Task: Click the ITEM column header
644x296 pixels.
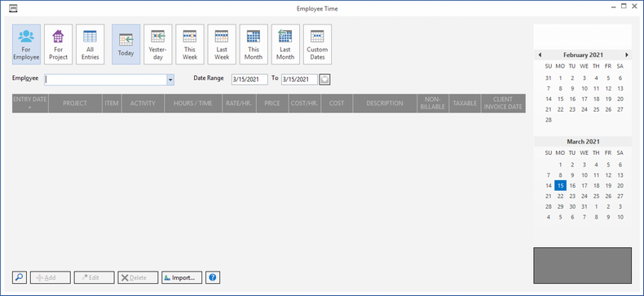Action: (112, 104)
